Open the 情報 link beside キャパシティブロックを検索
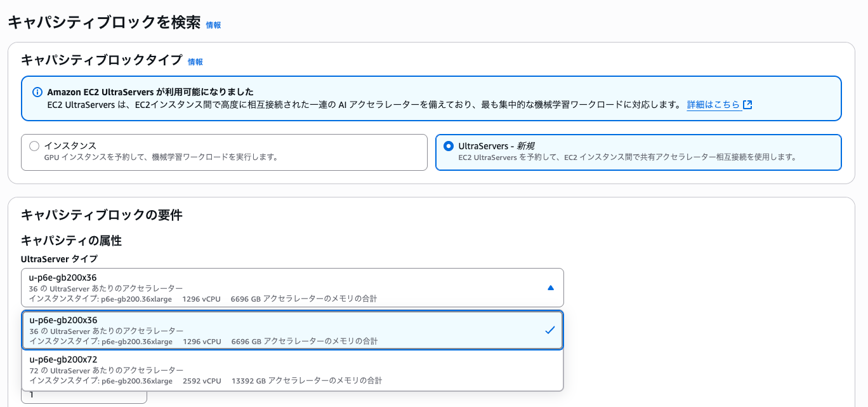 click(213, 25)
